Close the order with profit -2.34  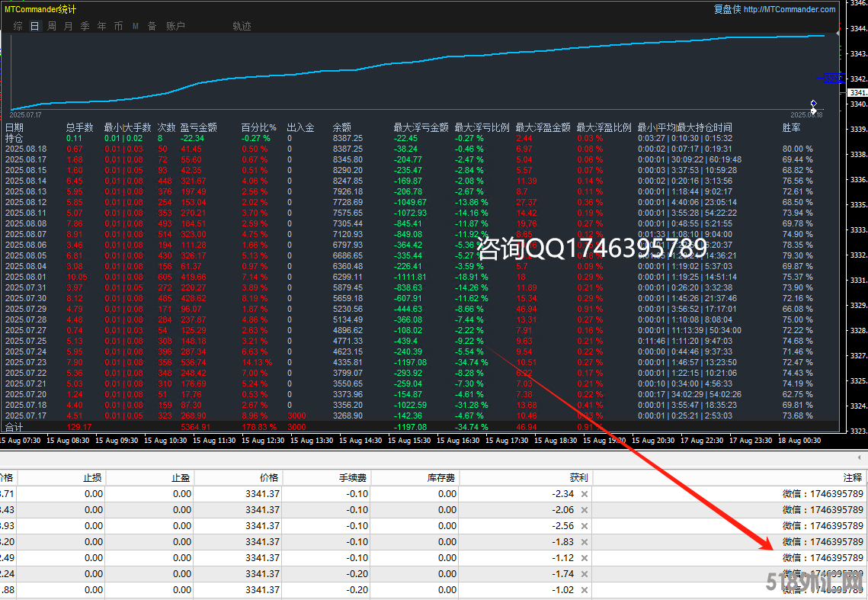585,493
